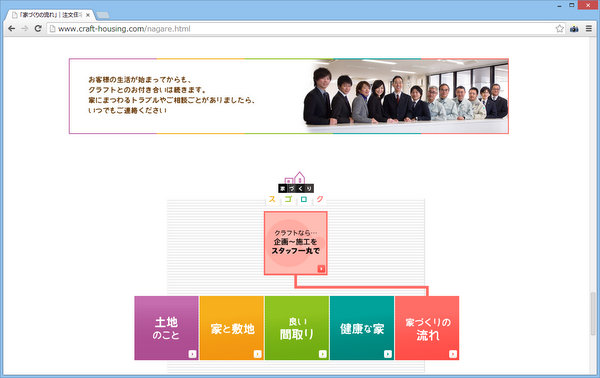The width and height of the screenshot is (600, 378).
Task: Click the arrow icon on 家と敷地 tile
Action: (x=258, y=354)
